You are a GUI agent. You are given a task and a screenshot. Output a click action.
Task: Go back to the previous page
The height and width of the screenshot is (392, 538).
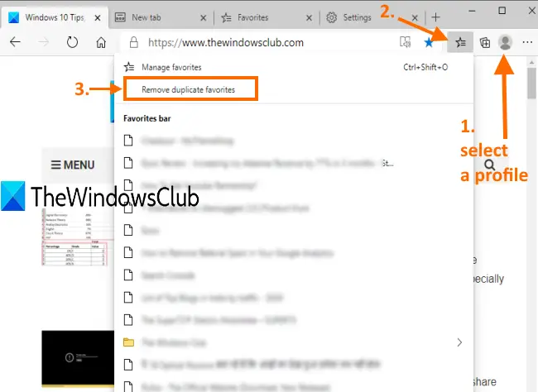[15, 42]
